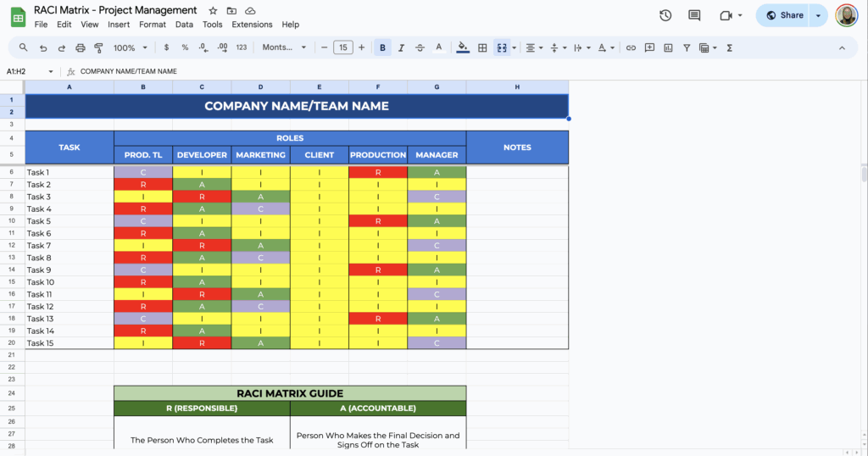Image resolution: width=868 pixels, height=456 pixels.
Task: Open the View menu
Action: click(90, 25)
